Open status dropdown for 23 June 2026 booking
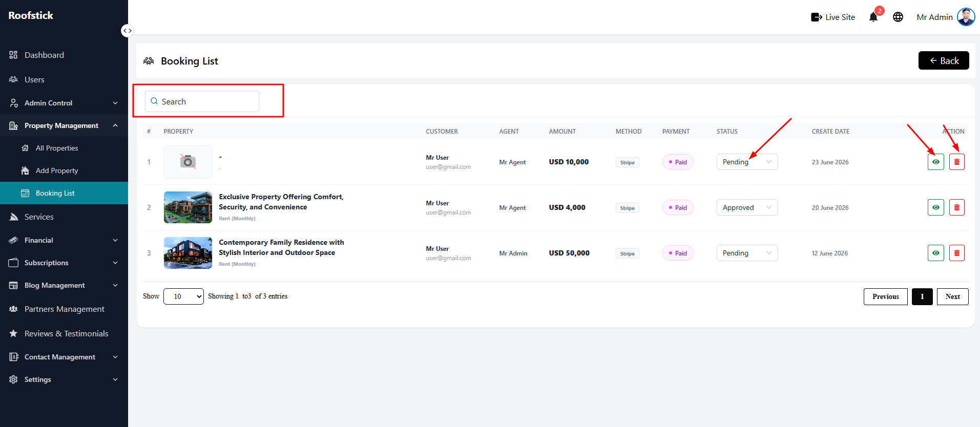Screen dimensions: 980x427 point(747,162)
